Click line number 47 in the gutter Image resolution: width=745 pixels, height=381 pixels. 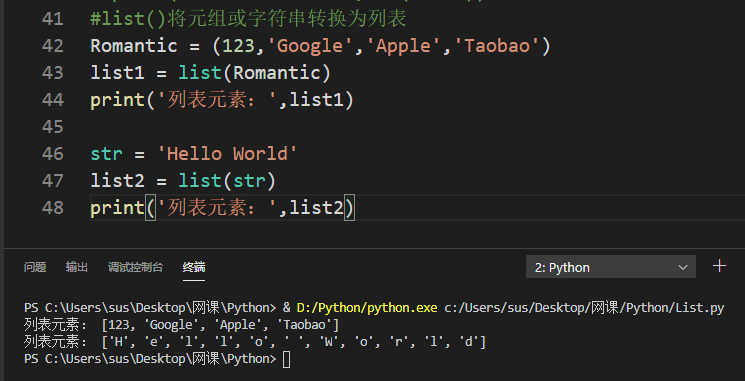(52, 181)
